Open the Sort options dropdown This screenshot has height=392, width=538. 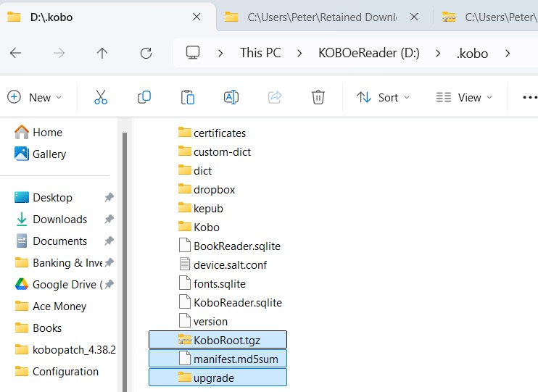384,97
